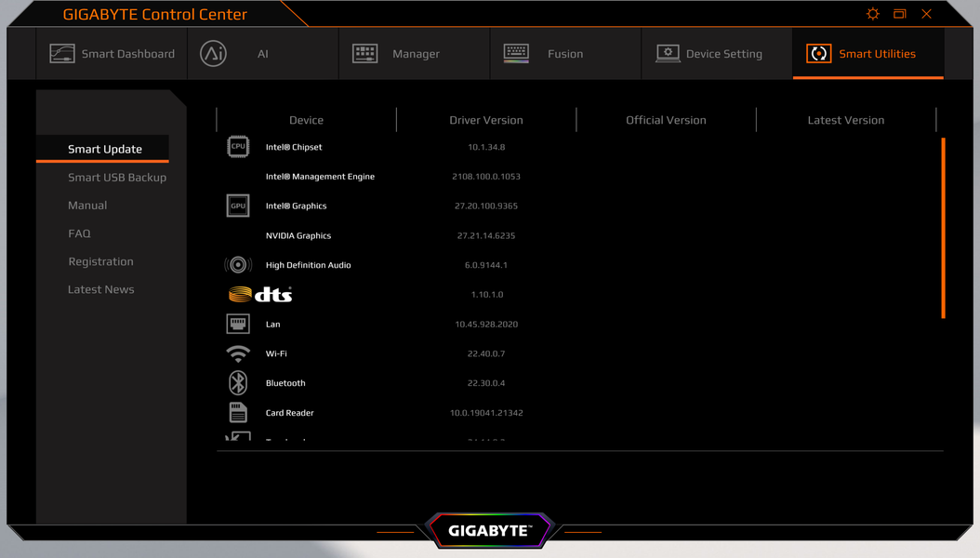The height and width of the screenshot is (558, 980).
Task: Click driver version 27.20.100.9365
Action: (x=486, y=206)
